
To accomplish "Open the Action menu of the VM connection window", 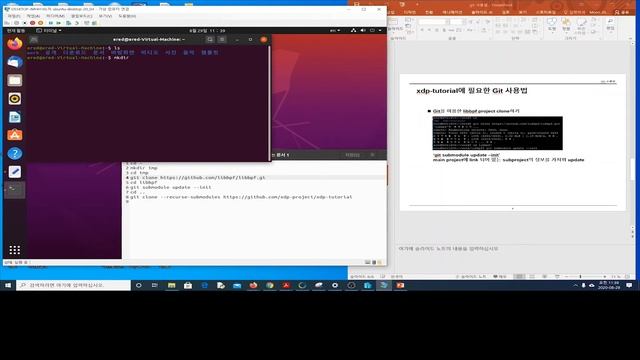I will pos(33,16).
